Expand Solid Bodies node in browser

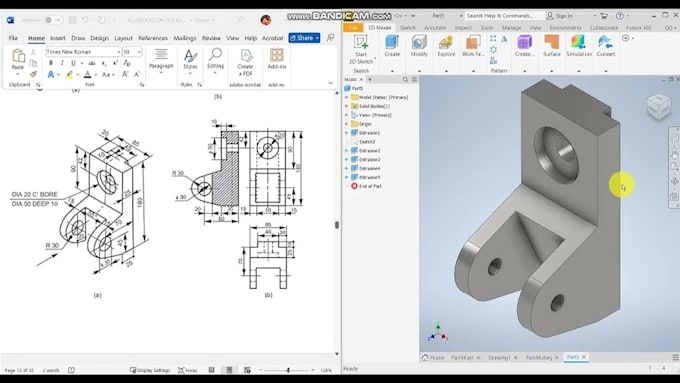click(347, 106)
